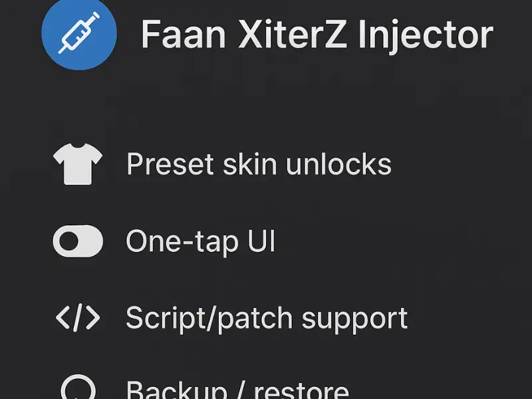532x399 pixels.
Task: Select the Preset skin unlocks entry
Action: pos(259,164)
